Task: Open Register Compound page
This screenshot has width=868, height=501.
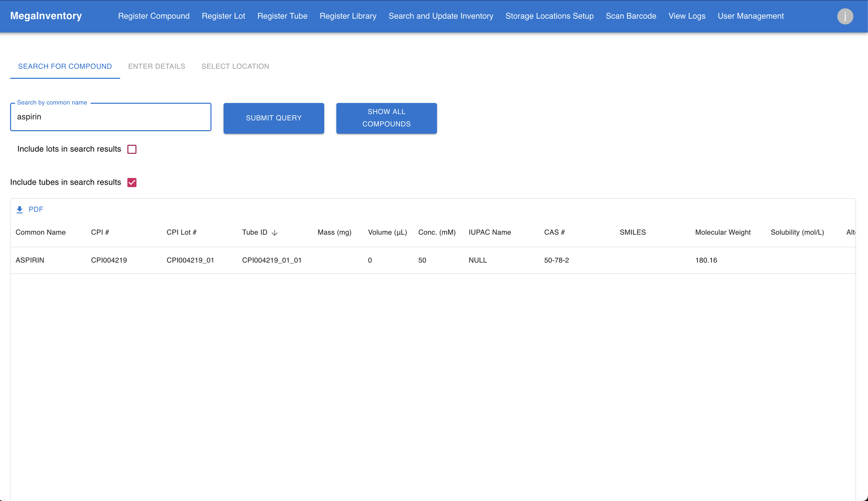Action: 154,16
